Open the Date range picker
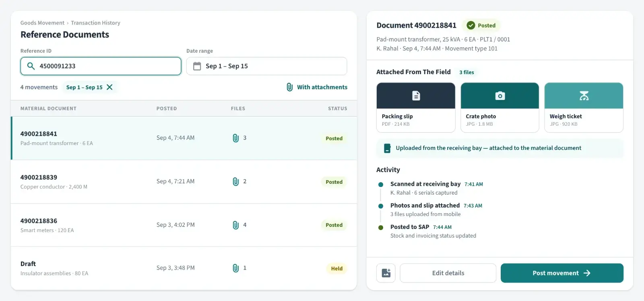 coord(266,66)
